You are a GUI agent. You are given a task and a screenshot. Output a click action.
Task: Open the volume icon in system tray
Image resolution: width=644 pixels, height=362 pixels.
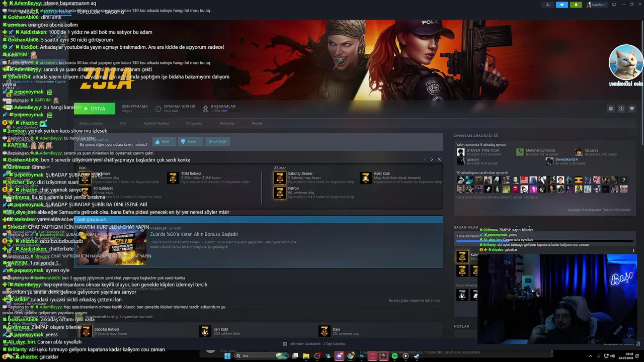(x=613, y=356)
